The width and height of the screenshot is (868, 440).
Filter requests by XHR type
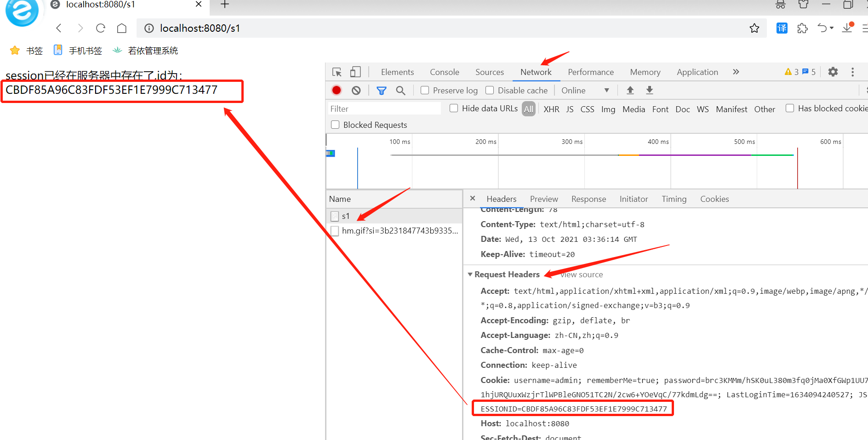pos(551,109)
